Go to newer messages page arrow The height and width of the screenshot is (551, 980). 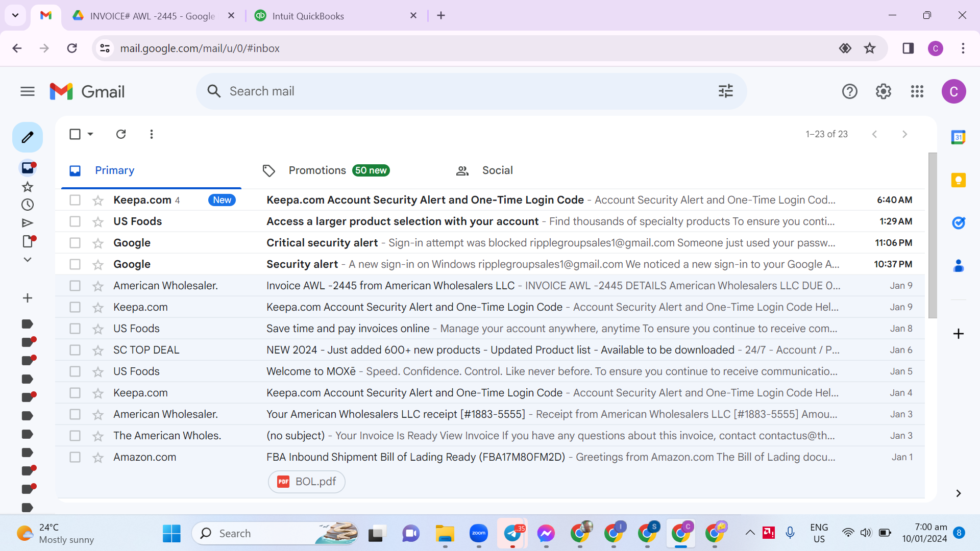[875, 134]
